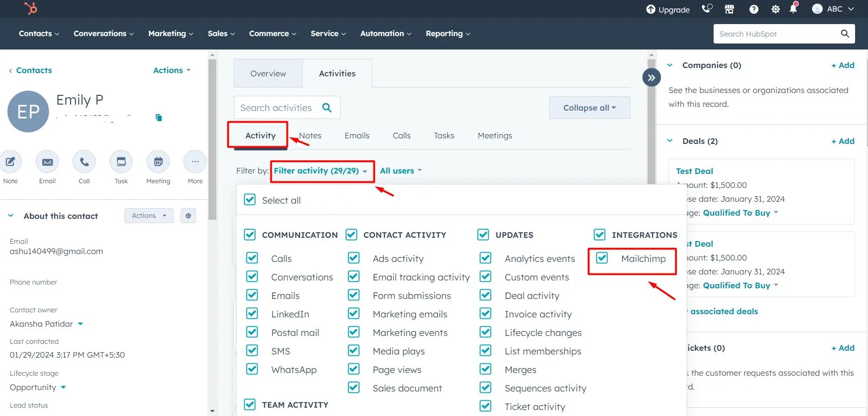Open the Reporting menu in navigation bar

tap(448, 33)
